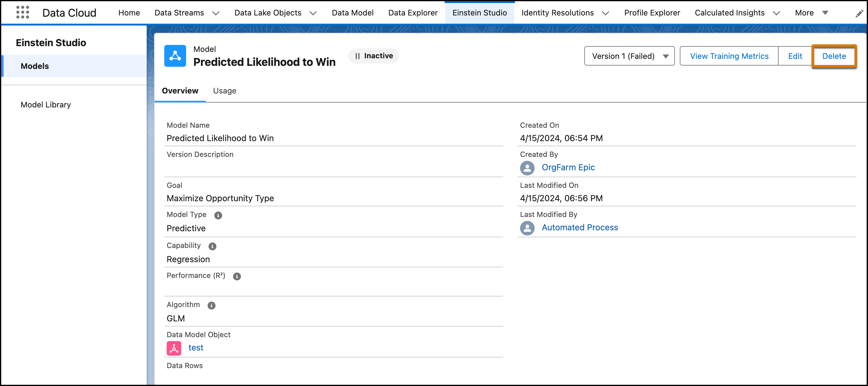Click the Inactive status badge

pos(373,56)
